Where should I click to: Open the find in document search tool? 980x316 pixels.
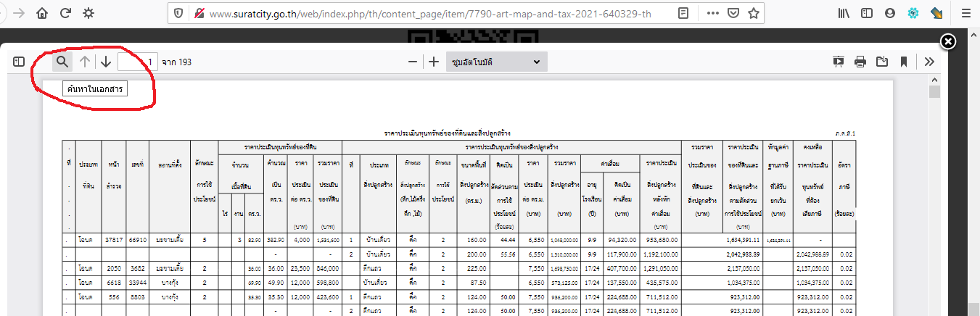click(62, 62)
